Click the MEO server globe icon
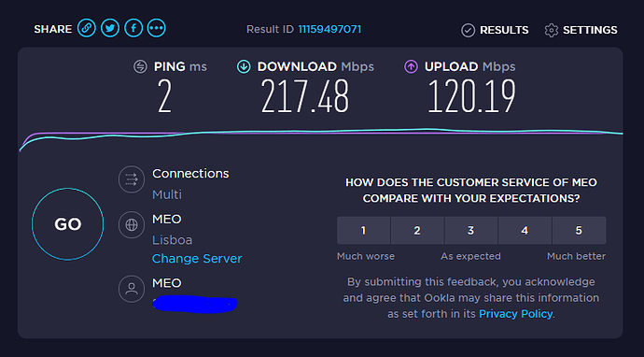Image resolution: width=644 pixels, height=357 pixels. click(x=132, y=225)
